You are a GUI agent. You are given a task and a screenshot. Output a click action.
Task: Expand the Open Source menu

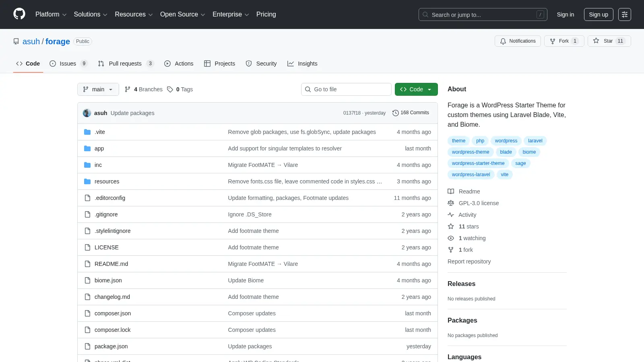point(182,14)
